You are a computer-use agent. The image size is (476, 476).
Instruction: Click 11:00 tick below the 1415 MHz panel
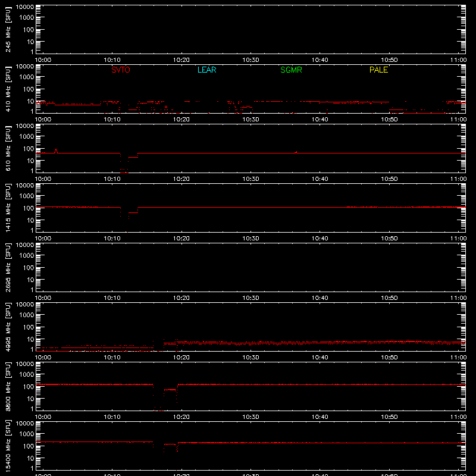pyautogui.click(x=458, y=239)
